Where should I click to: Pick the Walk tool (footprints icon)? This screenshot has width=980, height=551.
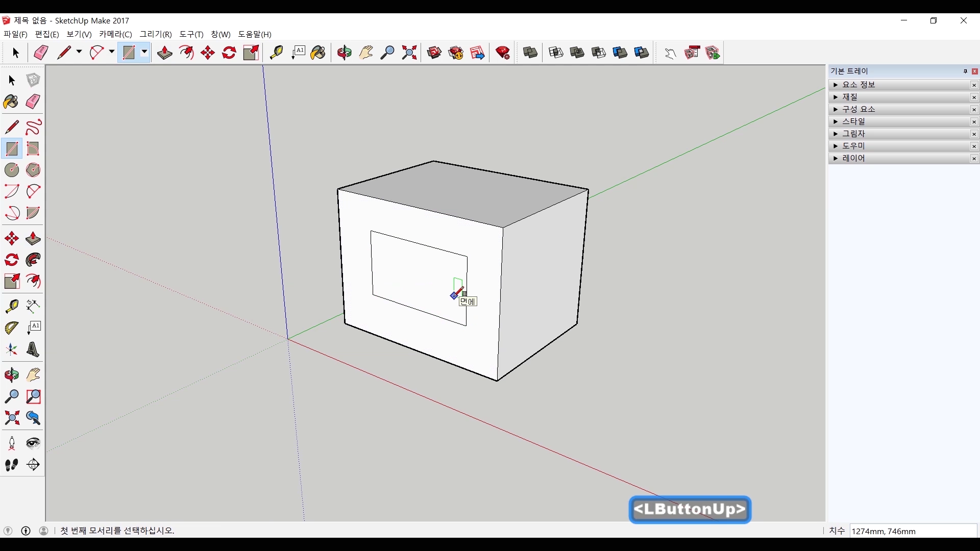click(11, 465)
